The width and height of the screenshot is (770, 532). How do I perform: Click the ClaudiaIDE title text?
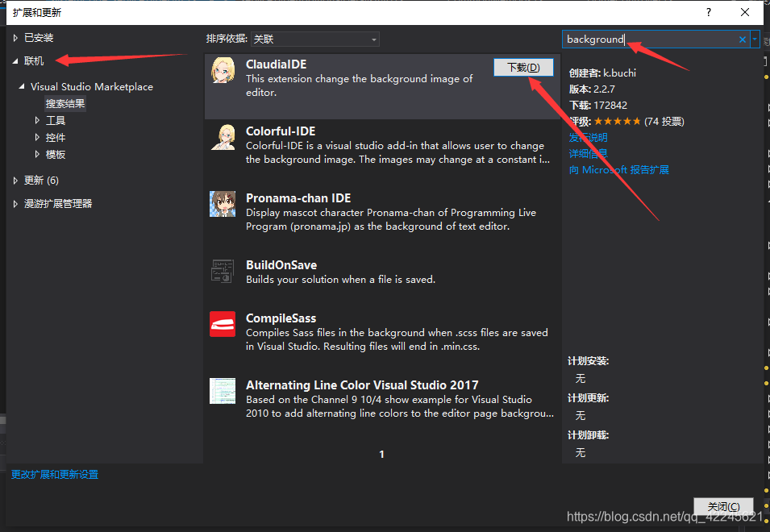click(276, 64)
